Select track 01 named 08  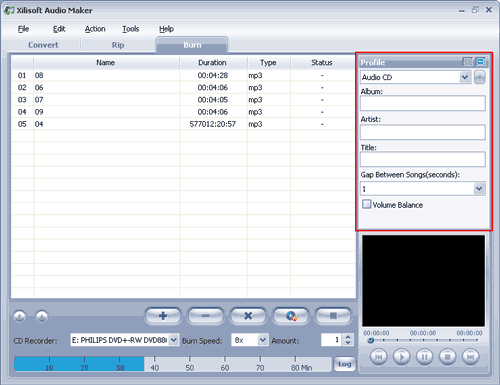(x=183, y=75)
